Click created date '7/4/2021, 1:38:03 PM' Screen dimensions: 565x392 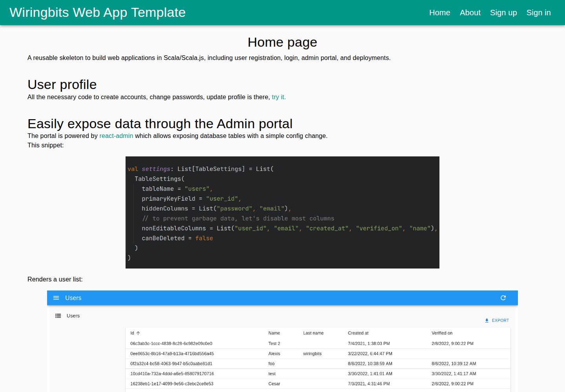[369, 343]
